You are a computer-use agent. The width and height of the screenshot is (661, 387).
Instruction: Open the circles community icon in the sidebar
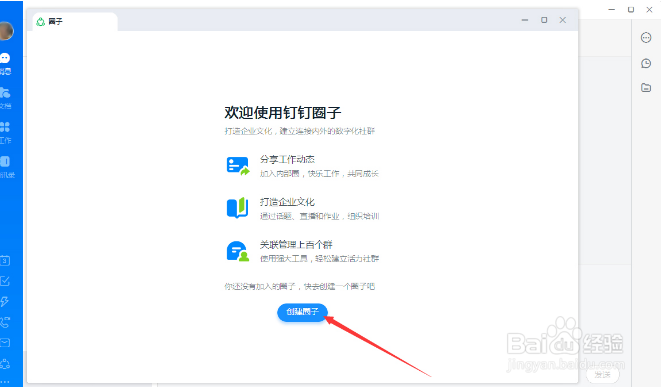(x=5, y=363)
